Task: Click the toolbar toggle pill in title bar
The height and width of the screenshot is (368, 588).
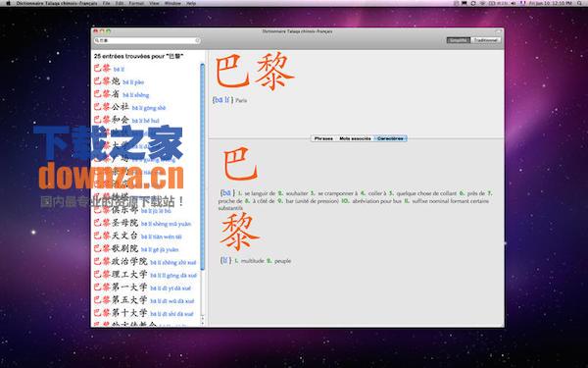Action: 498,31
